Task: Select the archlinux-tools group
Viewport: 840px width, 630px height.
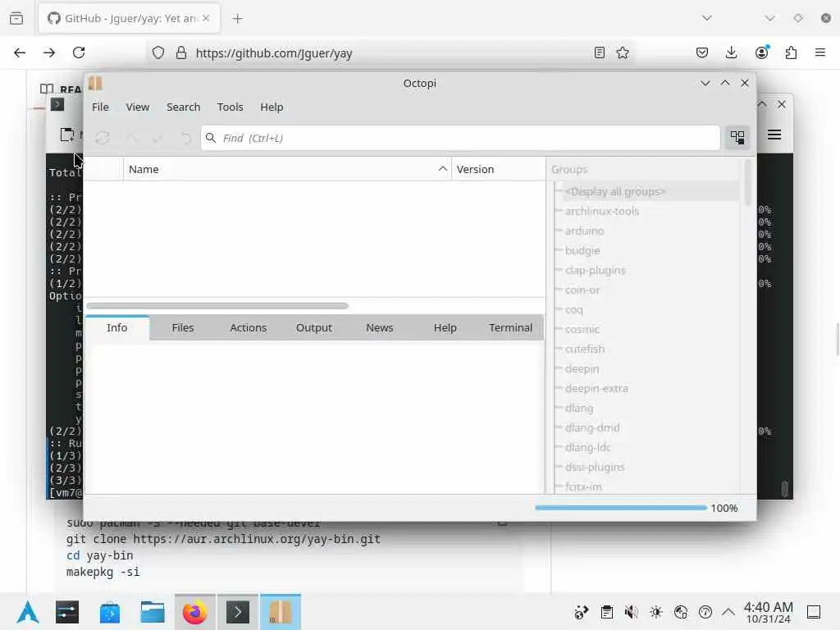Action: tap(601, 211)
